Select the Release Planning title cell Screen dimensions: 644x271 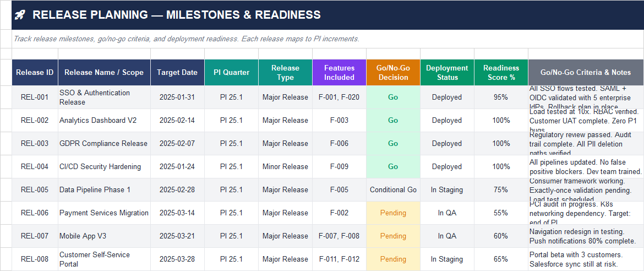click(328, 15)
